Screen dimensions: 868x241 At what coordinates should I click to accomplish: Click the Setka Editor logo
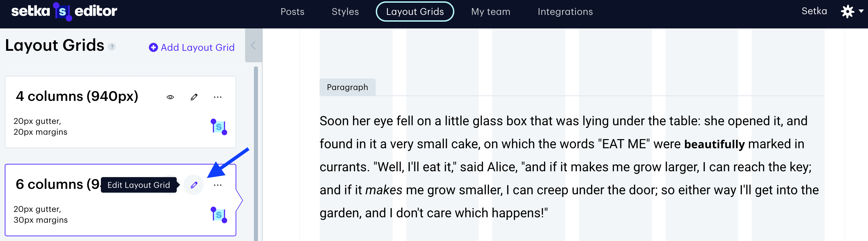[x=64, y=12]
